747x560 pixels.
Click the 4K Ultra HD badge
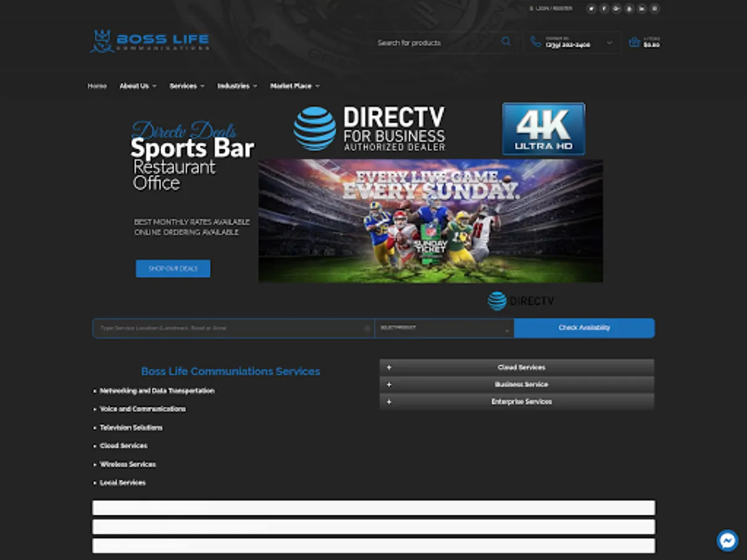coord(543,129)
